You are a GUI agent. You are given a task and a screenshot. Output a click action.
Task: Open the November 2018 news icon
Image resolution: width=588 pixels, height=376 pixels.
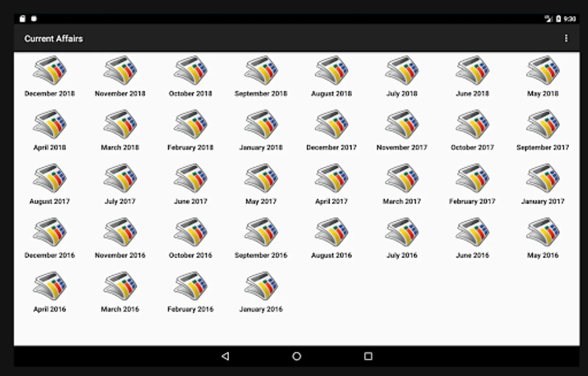120,71
